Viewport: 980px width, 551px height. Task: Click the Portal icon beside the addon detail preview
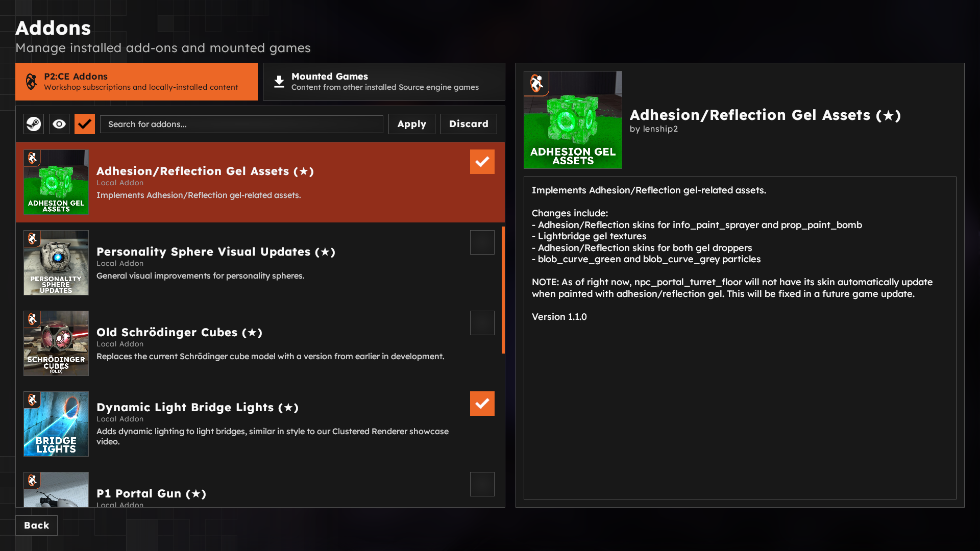click(x=535, y=83)
